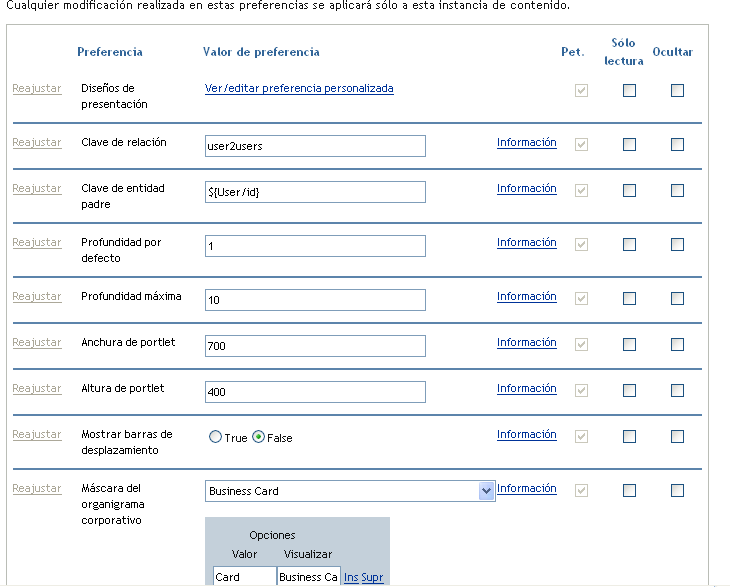Click the Profundidad máxima input field
This screenshot has width=730, height=587.
click(315, 300)
